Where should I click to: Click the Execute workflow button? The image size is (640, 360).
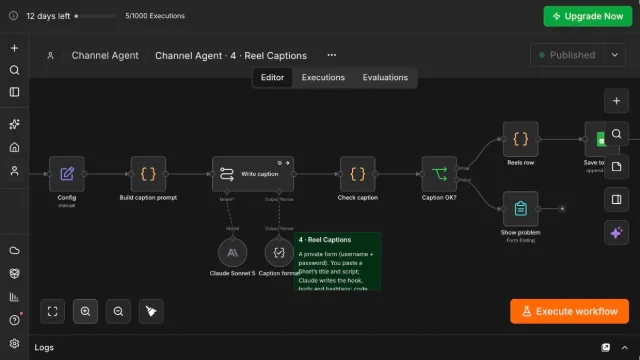click(569, 311)
